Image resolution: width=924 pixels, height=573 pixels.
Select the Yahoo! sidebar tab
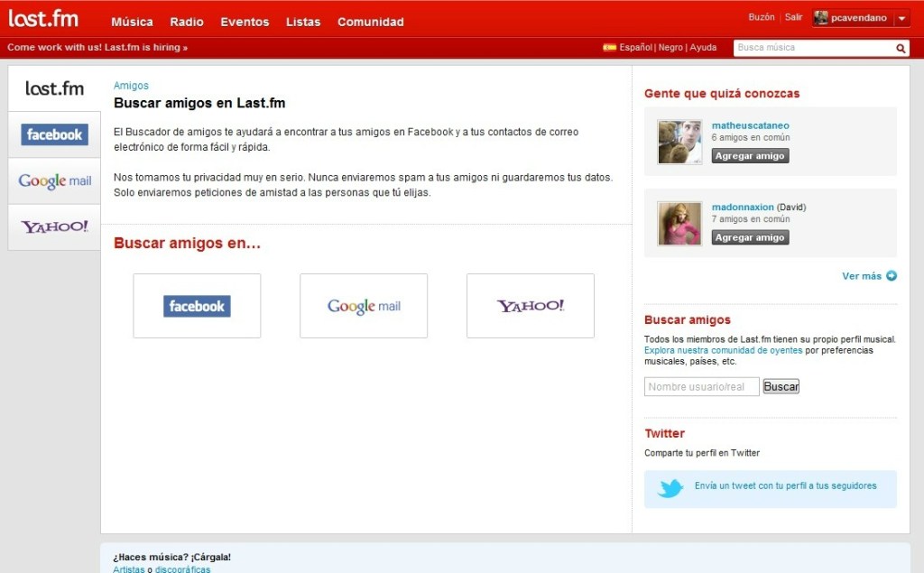(54, 227)
